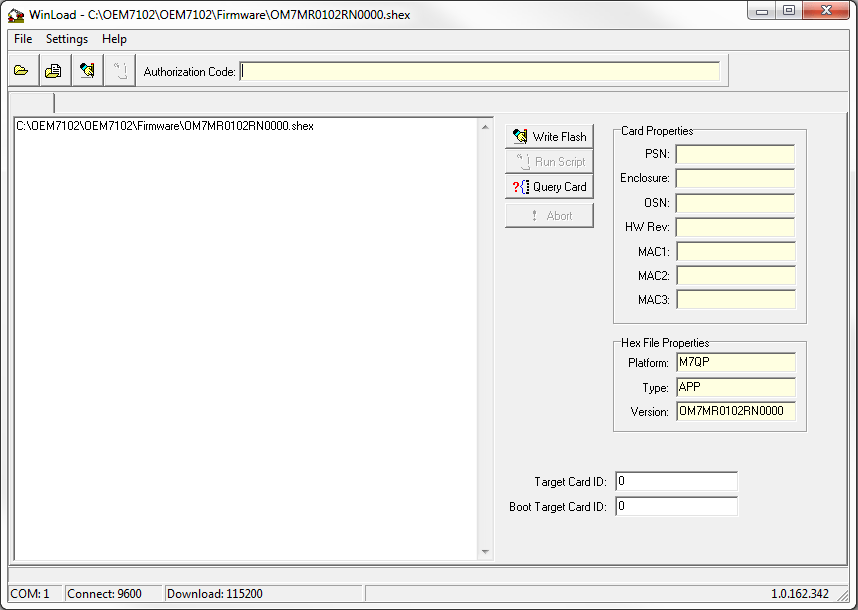This screenshot has width=858, height=610.
Task: Focus the Authorization Code field
Action: tap(480, 71)
